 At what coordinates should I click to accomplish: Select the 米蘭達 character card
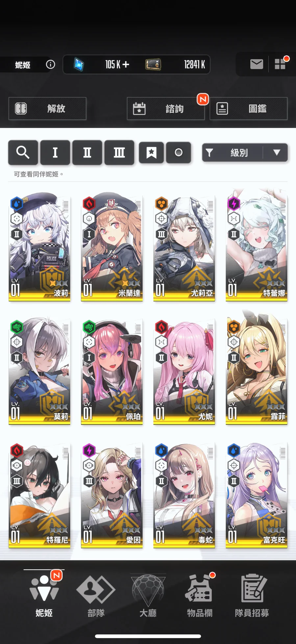pos(112,247)
